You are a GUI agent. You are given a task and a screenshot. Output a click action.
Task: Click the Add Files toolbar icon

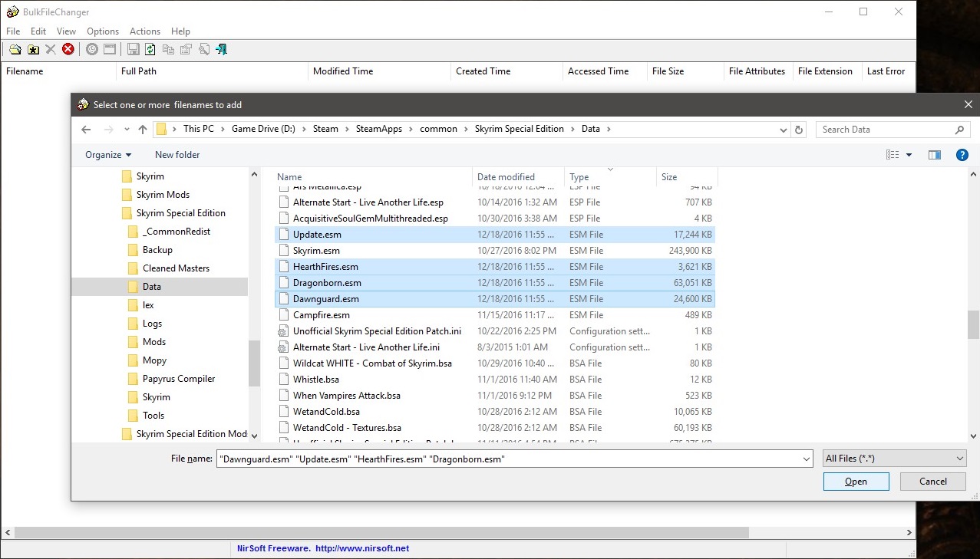(x=15, y=50)
